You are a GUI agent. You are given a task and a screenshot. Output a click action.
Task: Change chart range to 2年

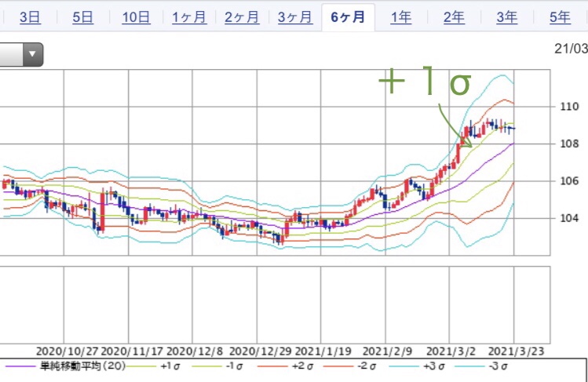click(454, 17)
